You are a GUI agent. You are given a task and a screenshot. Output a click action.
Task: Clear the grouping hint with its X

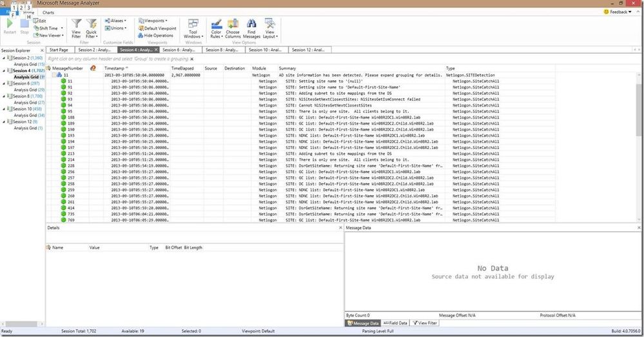pyautogui.click(x=192, y=59)
